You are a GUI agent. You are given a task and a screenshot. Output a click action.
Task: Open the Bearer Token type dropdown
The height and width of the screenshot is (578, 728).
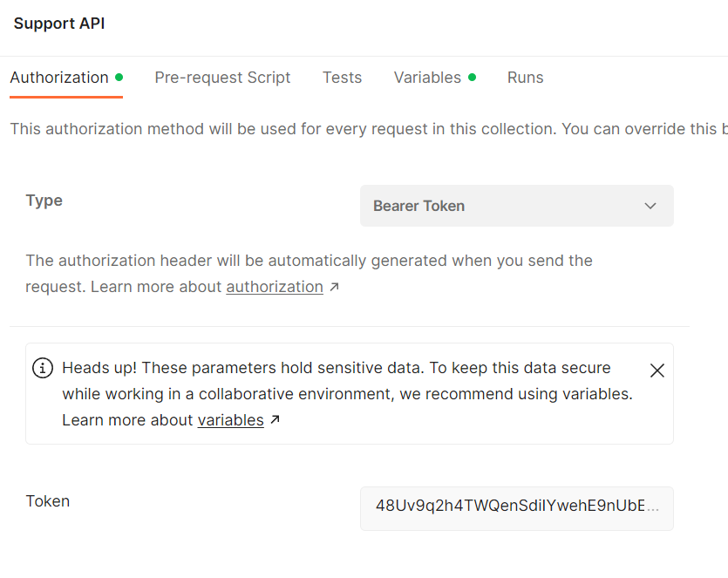(x=516, y=206)
